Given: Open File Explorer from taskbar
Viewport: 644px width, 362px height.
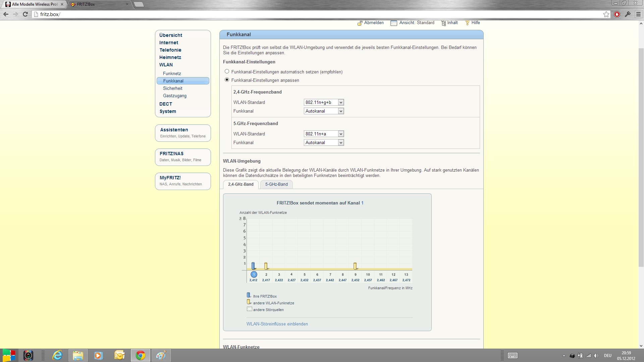Looking at the screenshot, I should coord(78,355).
